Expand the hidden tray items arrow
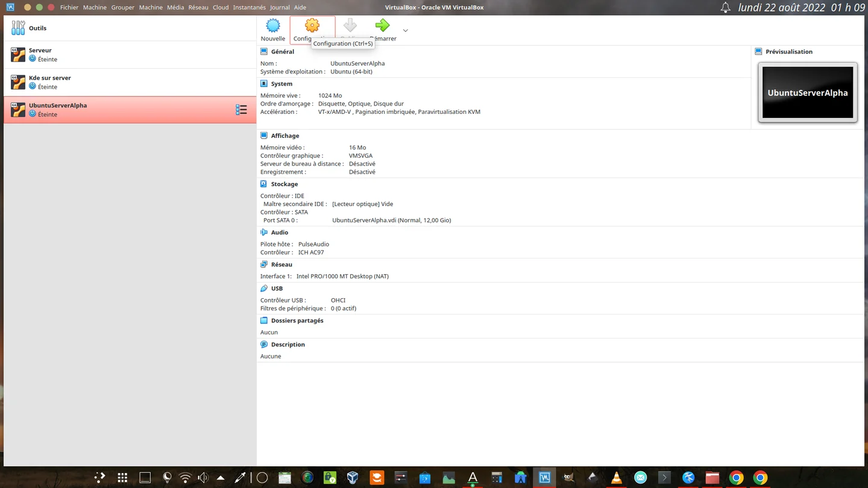The image size is (868, 488). (221, 478)
